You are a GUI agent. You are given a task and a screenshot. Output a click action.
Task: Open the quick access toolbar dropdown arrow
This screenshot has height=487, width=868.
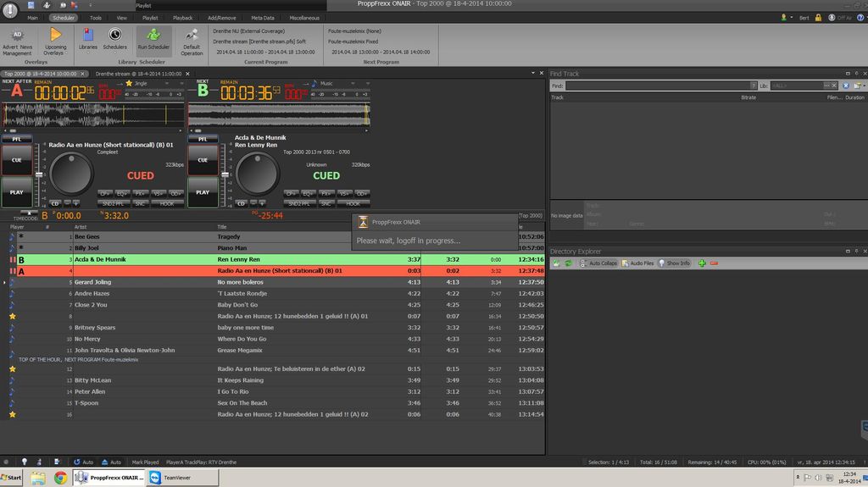click(x=90, y=5)
